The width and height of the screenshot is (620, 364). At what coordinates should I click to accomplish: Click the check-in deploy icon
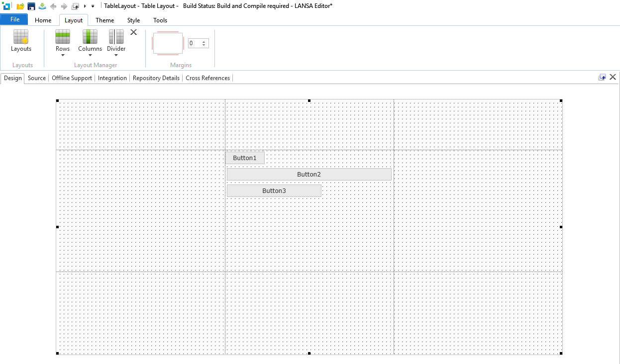pos(42,6)
